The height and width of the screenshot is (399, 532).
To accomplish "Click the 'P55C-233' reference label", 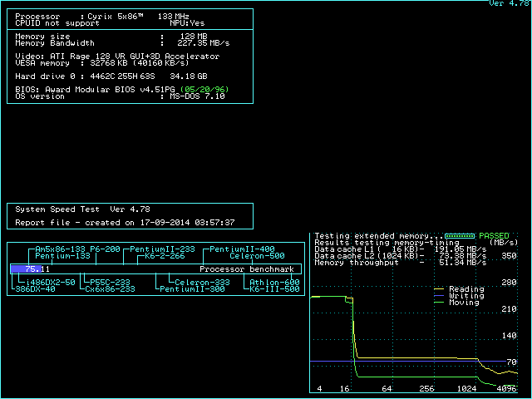I will click(x=110, y=283).
